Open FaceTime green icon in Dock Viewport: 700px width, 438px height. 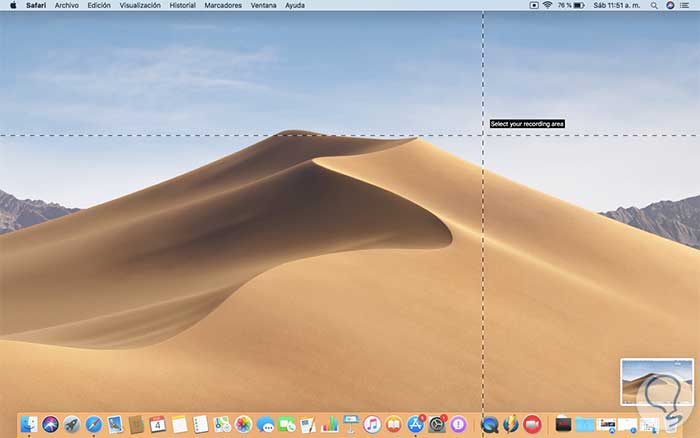287,424
